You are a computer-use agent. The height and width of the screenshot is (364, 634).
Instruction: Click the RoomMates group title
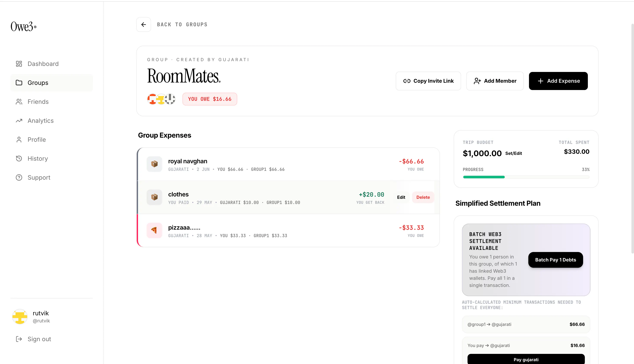pyautogui.click(x=184, y=76)
